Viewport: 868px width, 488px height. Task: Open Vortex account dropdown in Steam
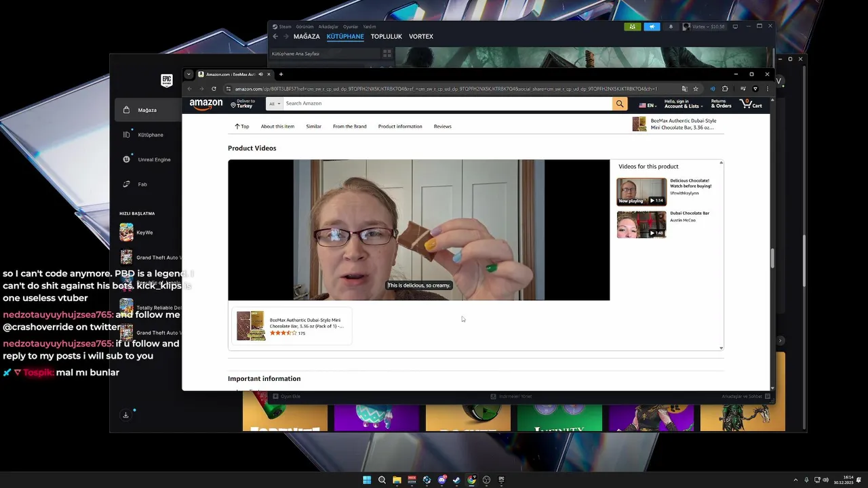coord(704,26)
